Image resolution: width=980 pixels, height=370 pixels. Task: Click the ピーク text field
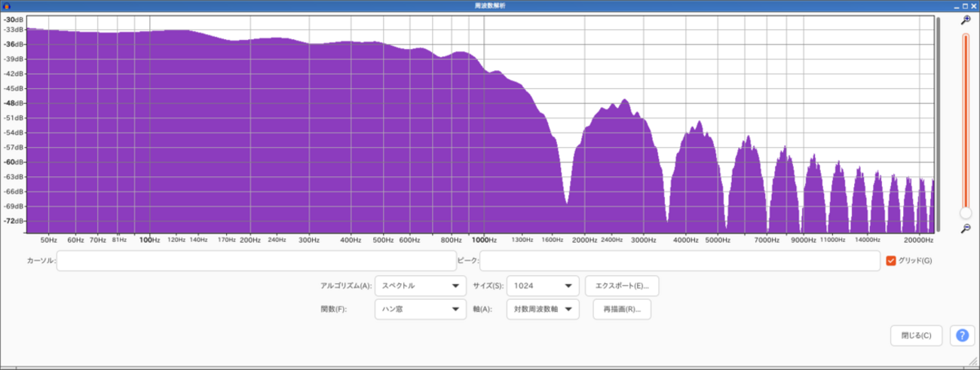click(680, 261)
